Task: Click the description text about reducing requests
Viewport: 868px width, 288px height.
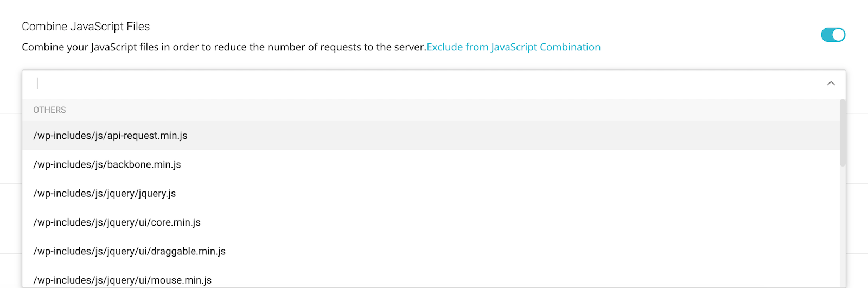Action: click(224, 47)
